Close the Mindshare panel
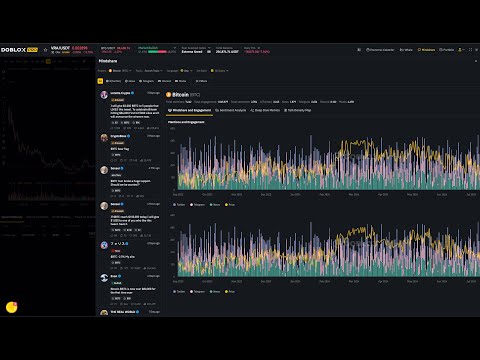Screen dimensions: 480x360 pyautogui.click(x=476, y=61)
